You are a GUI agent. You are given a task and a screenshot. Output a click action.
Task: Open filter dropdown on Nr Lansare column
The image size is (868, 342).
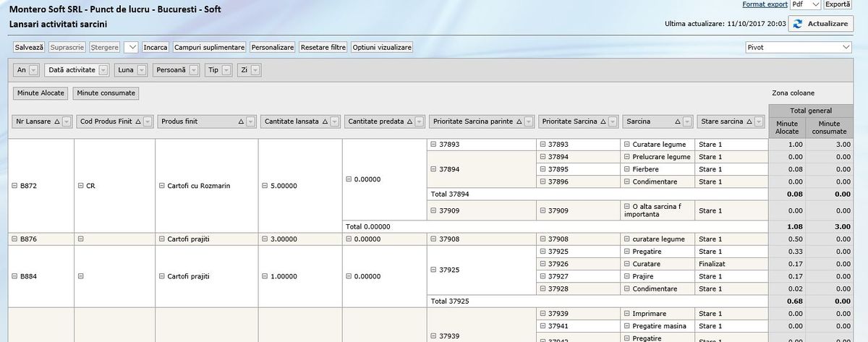point(67,121)
